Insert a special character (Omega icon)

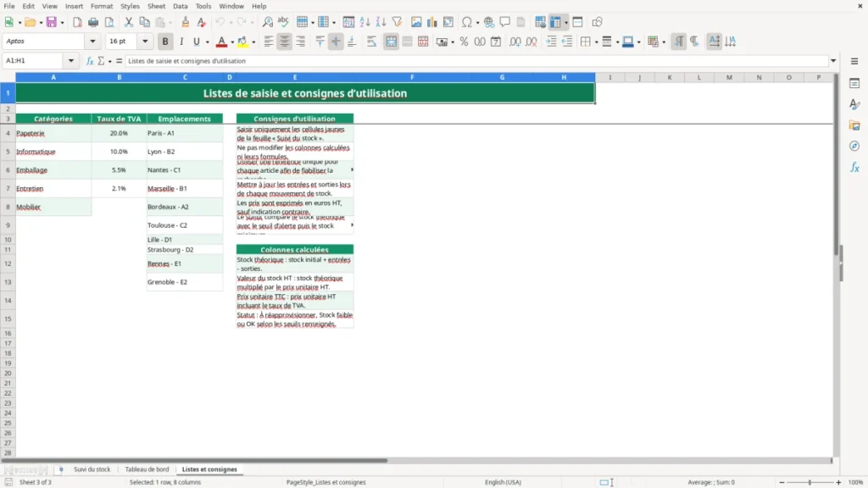467,22
